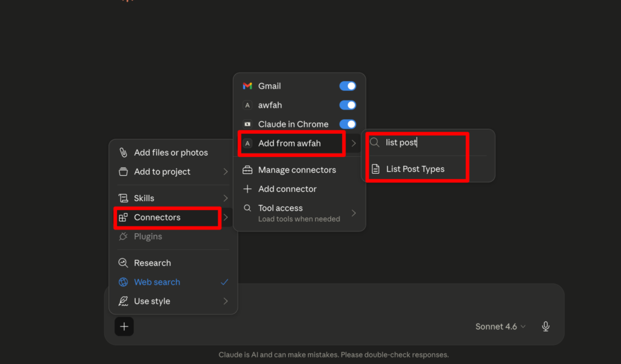Click the greyed Plugins plug icon
Screen dimensions: 621x364
[x=123, y=236]
